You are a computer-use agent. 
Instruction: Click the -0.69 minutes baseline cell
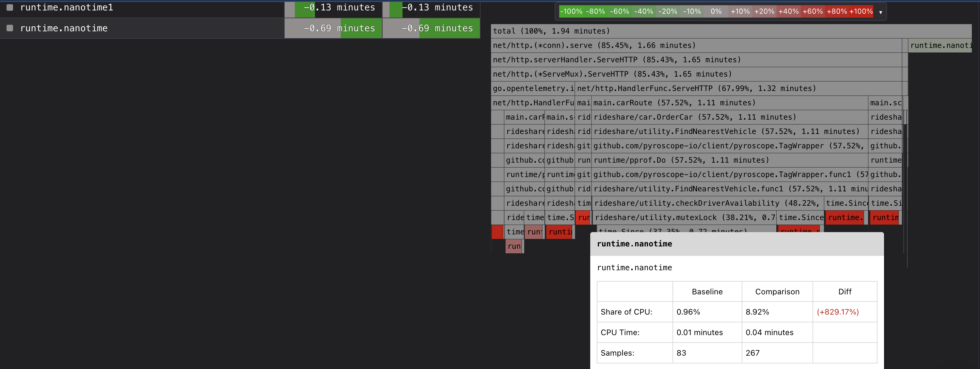tap(333, 28)
